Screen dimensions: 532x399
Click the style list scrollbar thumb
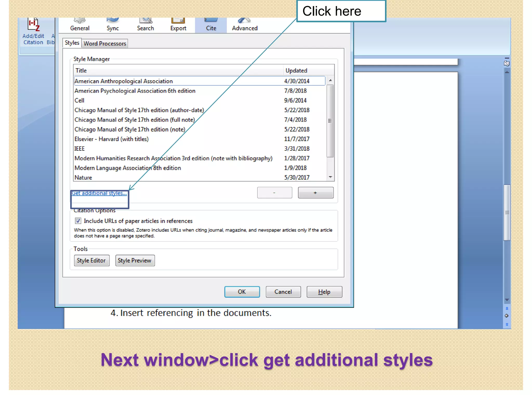click(330, 121)
